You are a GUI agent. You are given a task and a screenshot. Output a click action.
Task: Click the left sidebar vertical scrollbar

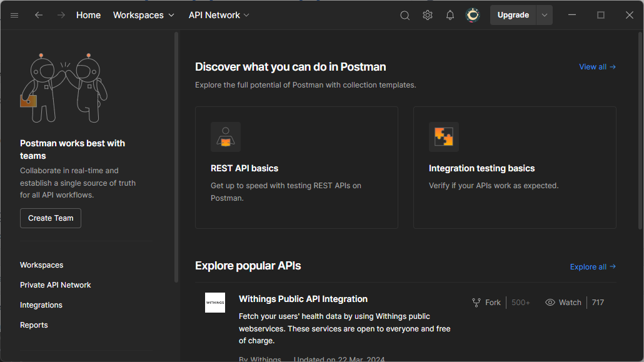pos(176,156)
